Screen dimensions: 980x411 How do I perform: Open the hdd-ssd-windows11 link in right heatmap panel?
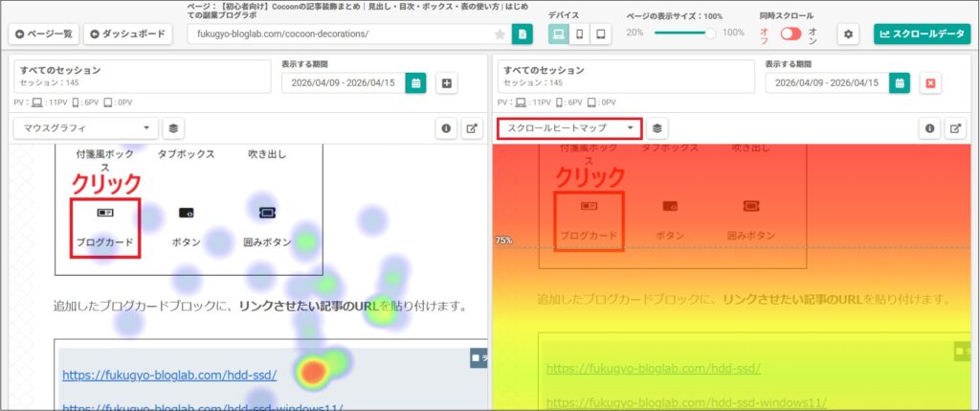click(686, 401)
